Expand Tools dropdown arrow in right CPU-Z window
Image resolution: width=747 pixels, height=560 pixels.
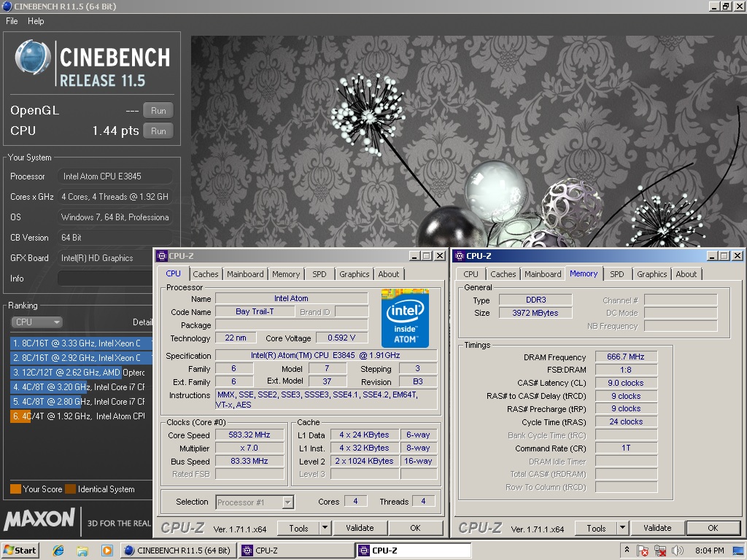tap(623, 529)
